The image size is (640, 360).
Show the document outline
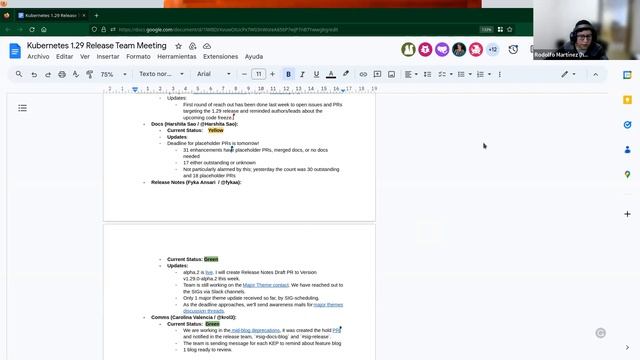(22, 108)
